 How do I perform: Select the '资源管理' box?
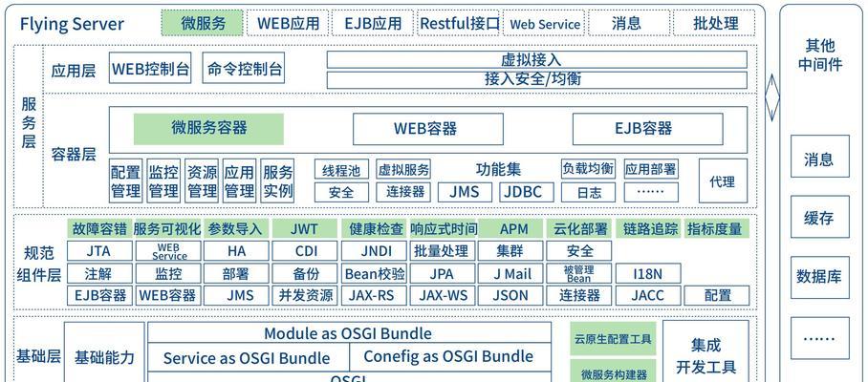click(x=202, y=180)
